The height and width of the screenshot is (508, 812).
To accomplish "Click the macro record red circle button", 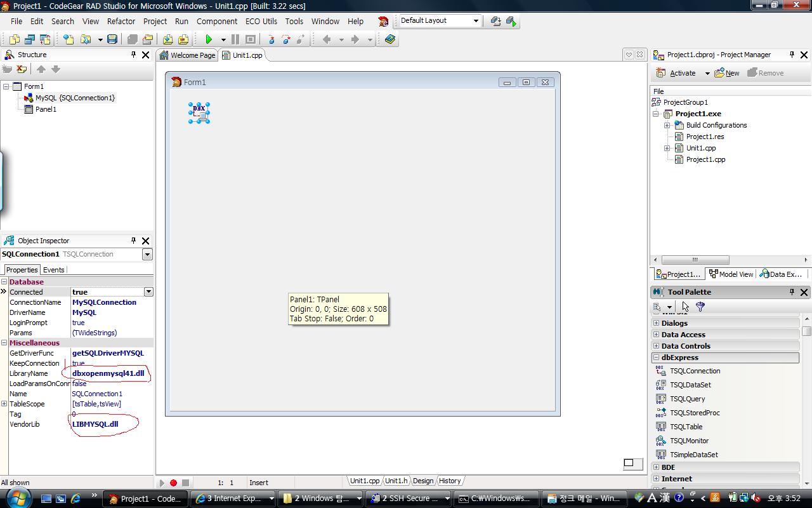I will point(173,483).
